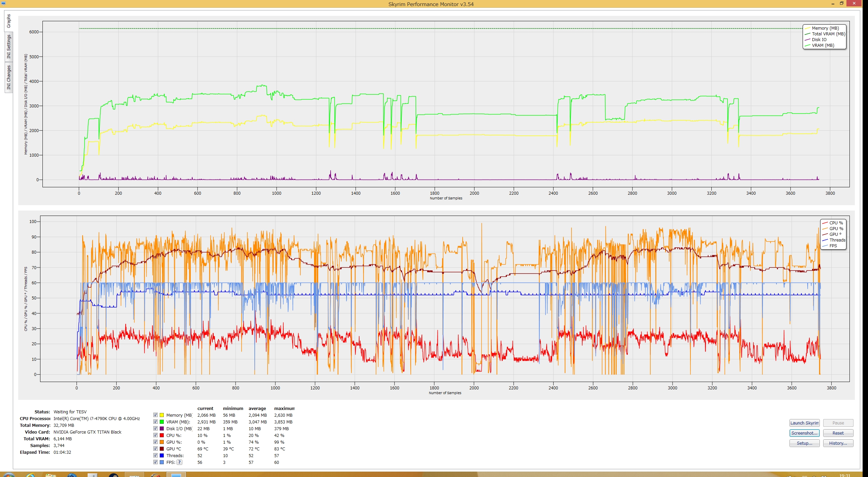Disable the Threads checkbox

click(x=155, y=455)
